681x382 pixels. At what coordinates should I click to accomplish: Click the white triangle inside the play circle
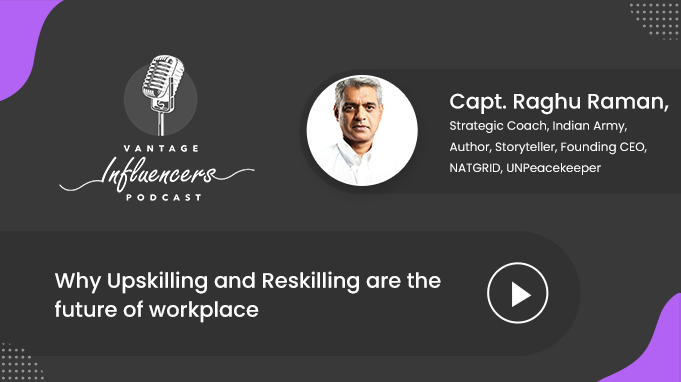(x=521, y=294)
